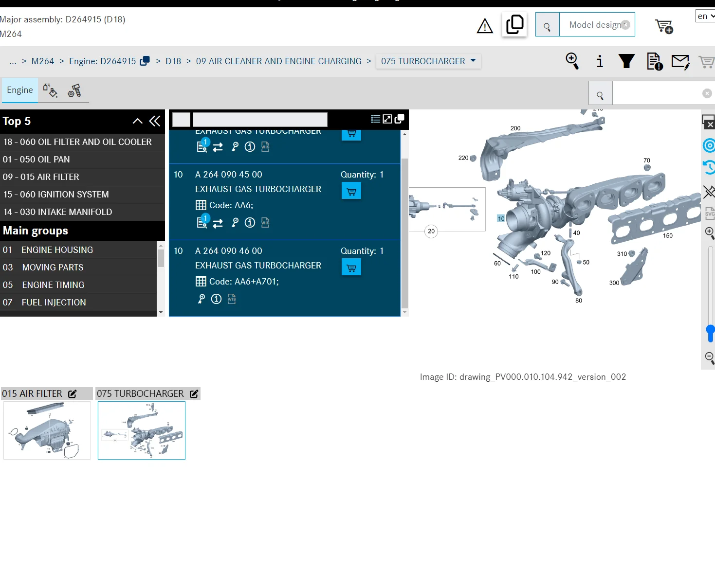Click info circle icon for A 264 090 46 00
The image size is (715, 588).
click(216, 299)
